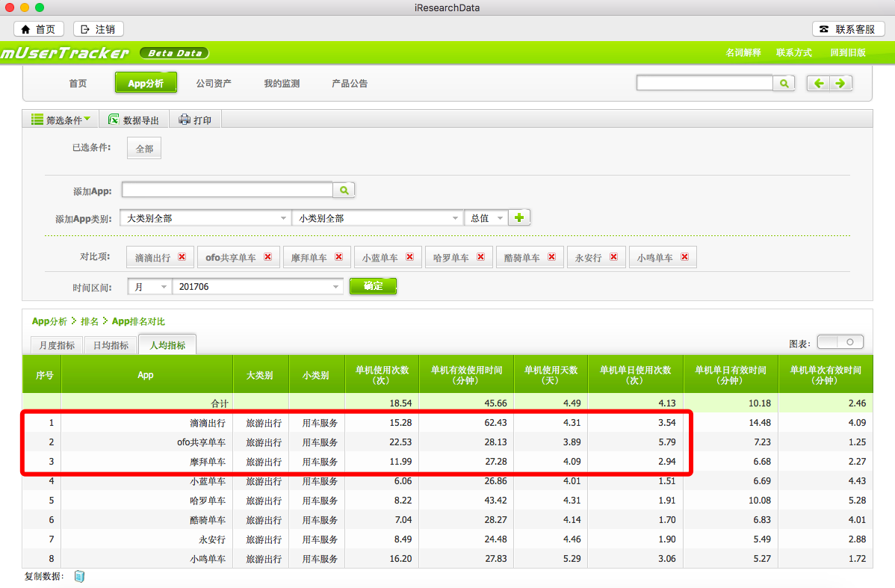Click the 复制数据 copy icon

click(79, 577)
